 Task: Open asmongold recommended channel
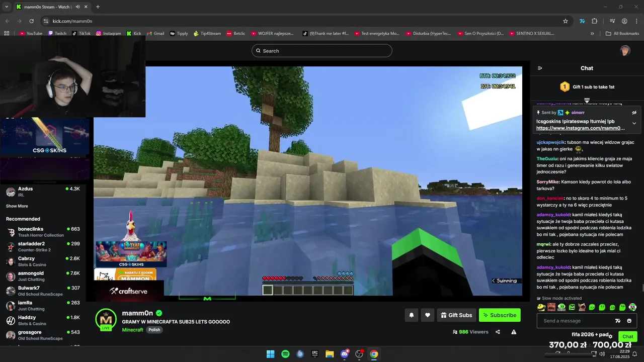[43, 276]
